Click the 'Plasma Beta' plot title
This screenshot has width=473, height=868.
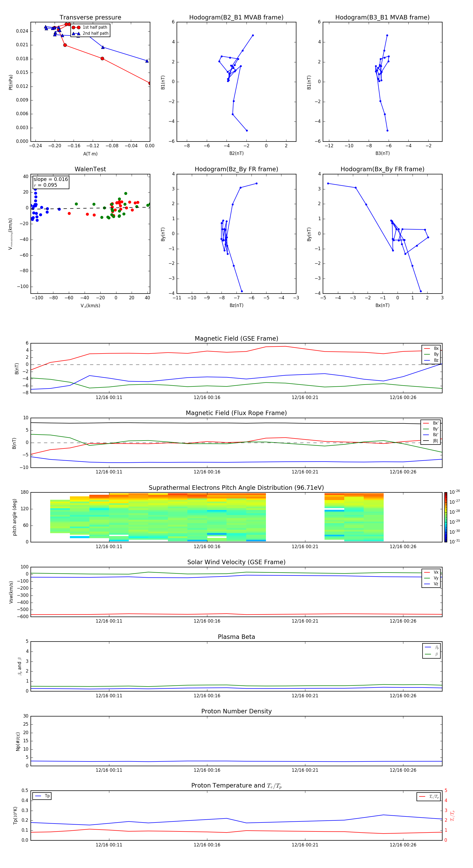coord(236,637)
